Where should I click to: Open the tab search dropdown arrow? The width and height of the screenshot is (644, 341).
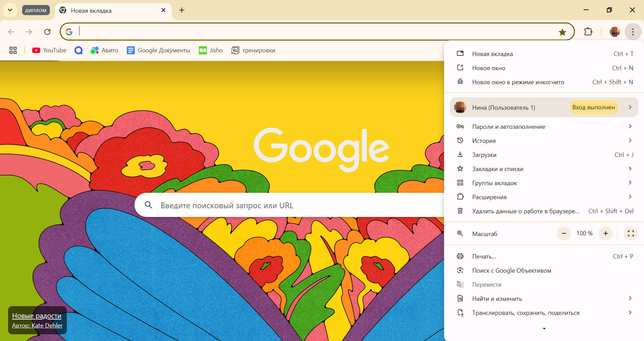click(10, 10)
